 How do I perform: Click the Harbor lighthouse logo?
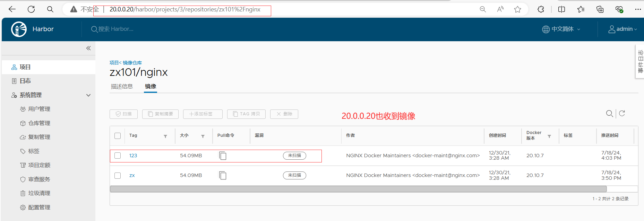(x=19, y=29)
